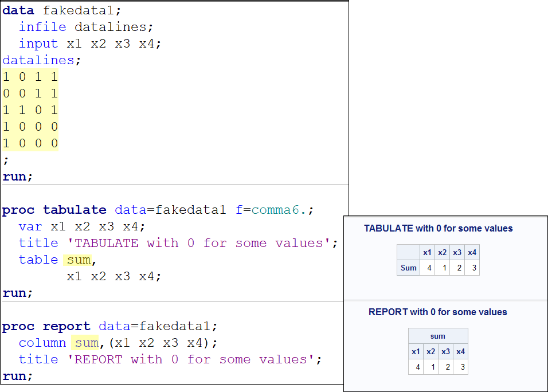Click the 'data fakedata1;' statement line
The height and width of the screenshot is (392, 548).
click(x=62, y=10)
